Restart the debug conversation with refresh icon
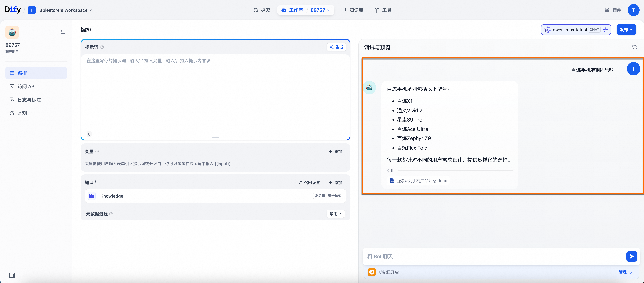Image resolution: width=644 pixels, height=283 pixels. click(635, 47)
